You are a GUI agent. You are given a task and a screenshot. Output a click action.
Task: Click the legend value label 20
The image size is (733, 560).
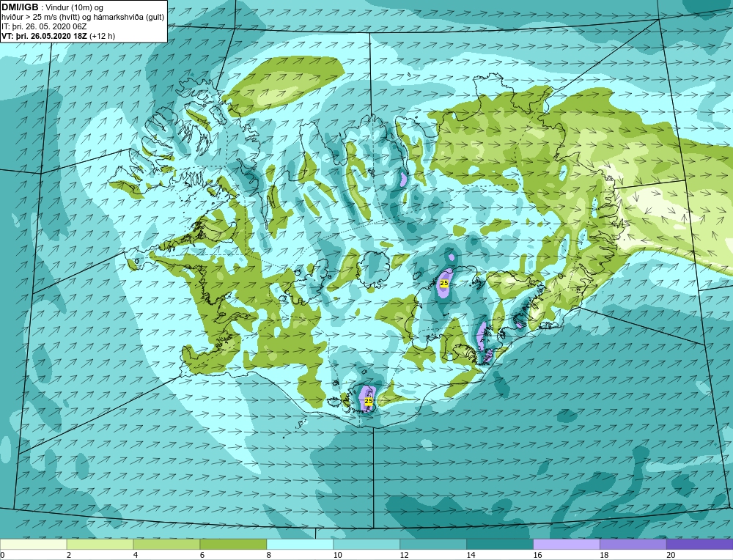671,555
